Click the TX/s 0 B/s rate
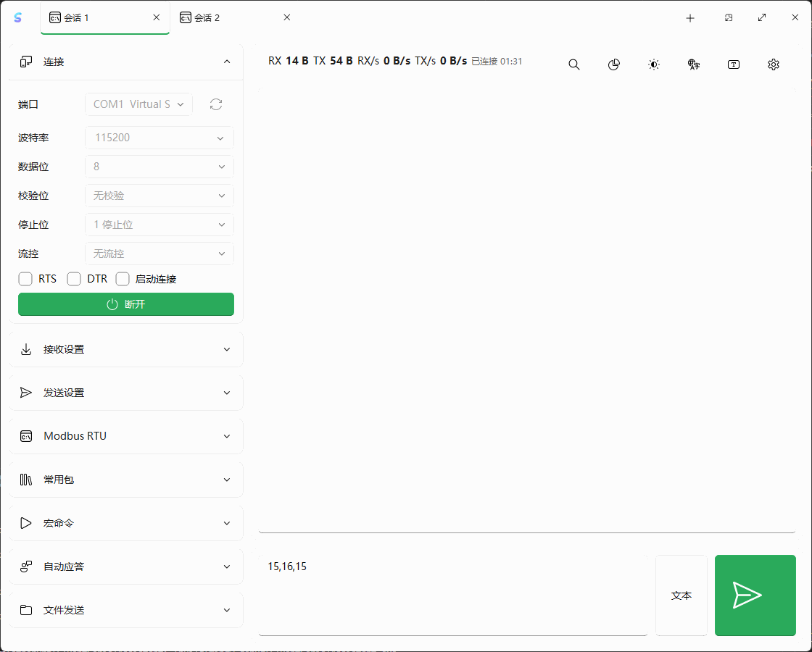Screen dimensions: 812x652 (441, 61)
